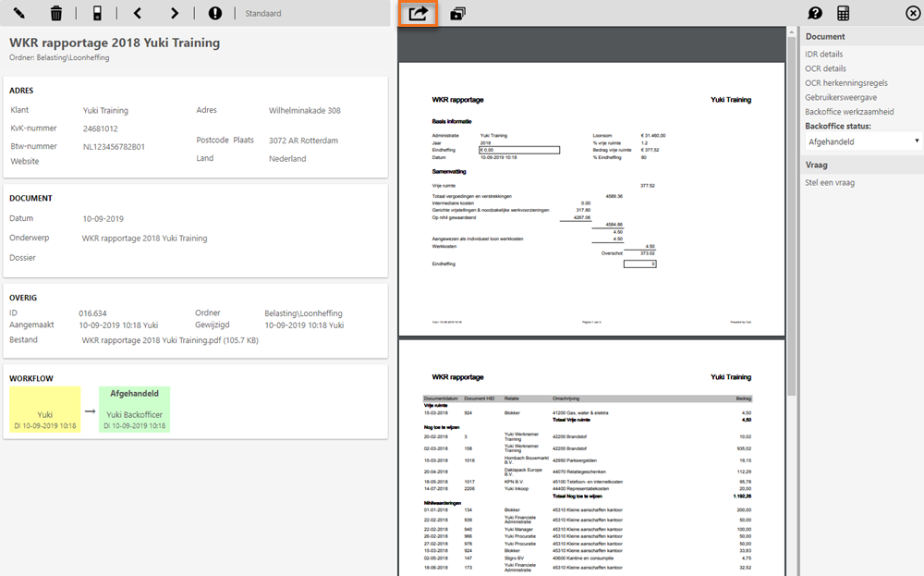Click Ordner value Belasting\Loonheffing in Overig
Screen dimensions: 924x576
tap(303, 313)
